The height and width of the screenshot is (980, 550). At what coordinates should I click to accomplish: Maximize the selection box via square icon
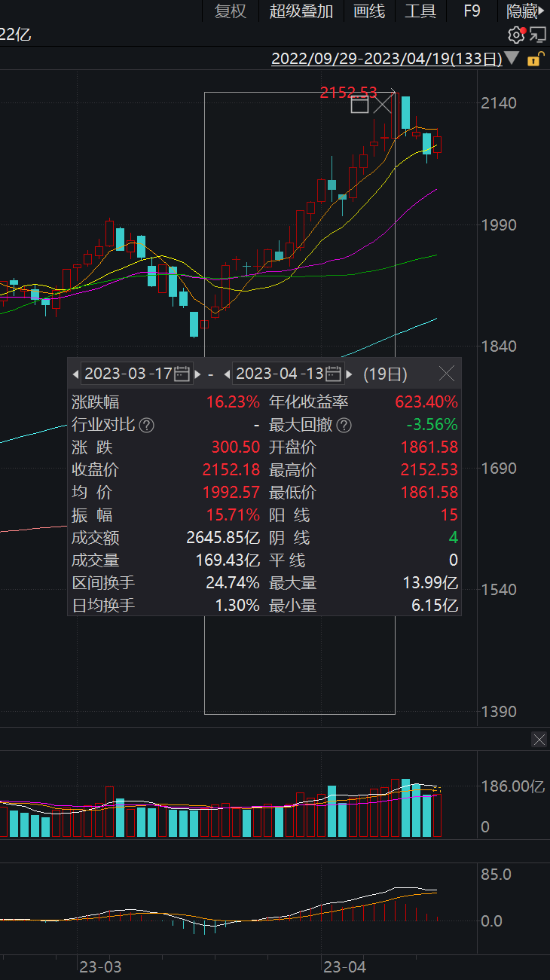click(360, 105)
